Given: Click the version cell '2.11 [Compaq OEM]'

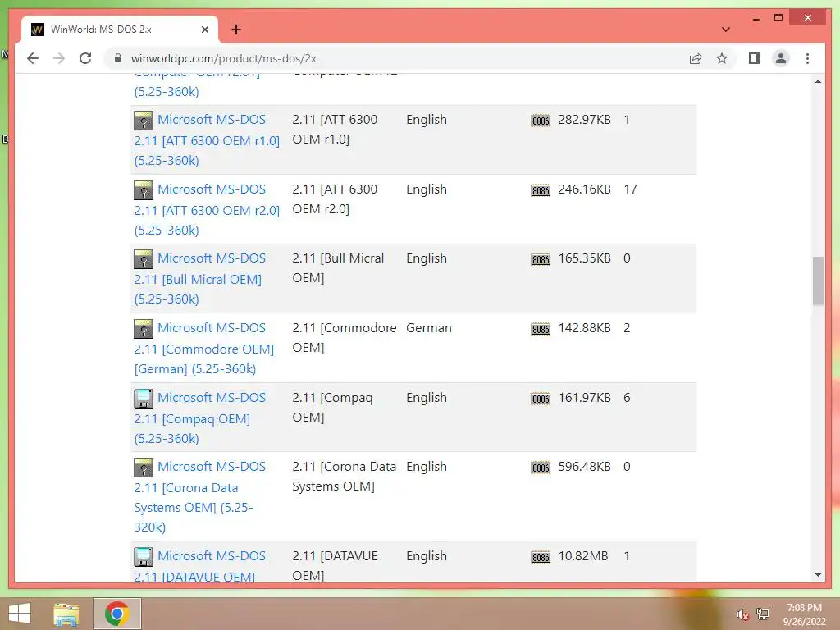Looking at the screenshot, I should [332, 407].
